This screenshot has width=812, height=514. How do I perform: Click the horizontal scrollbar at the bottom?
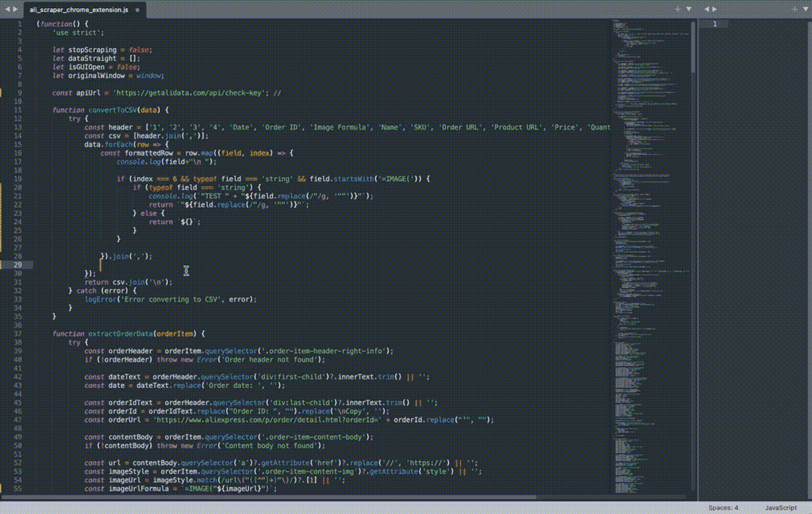pos(271,497)
